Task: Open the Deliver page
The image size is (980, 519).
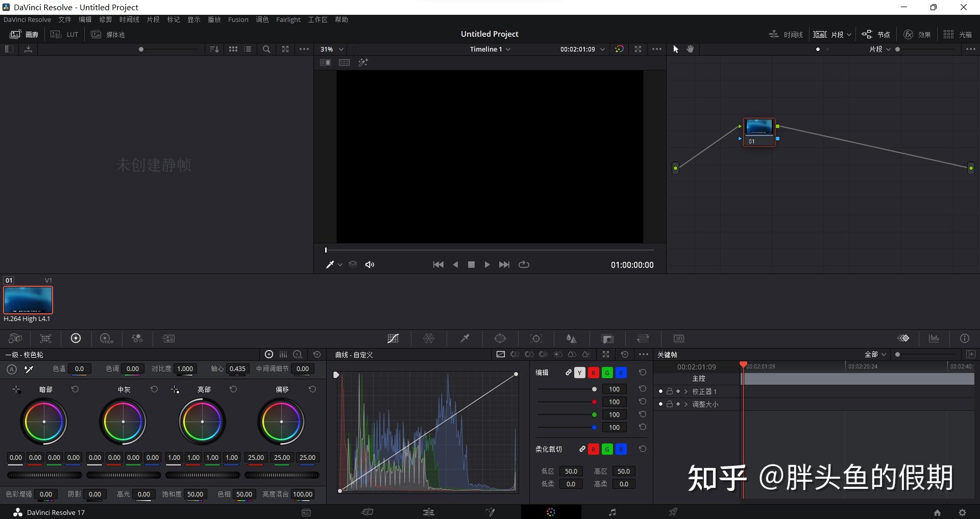Action: click(x=673, y=512)
